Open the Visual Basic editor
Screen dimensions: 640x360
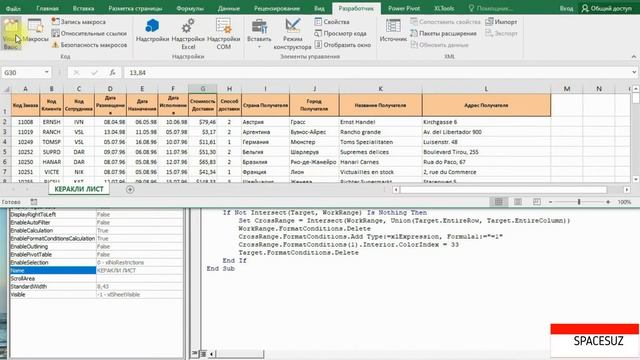[x=11, y=34]
